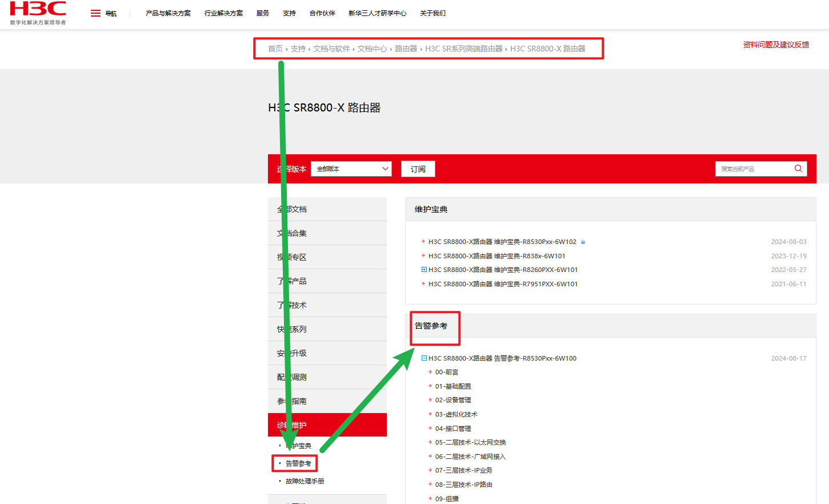Open the 合作伙伴 menu
Screen dimensions: 829x504
pos(322,13)
